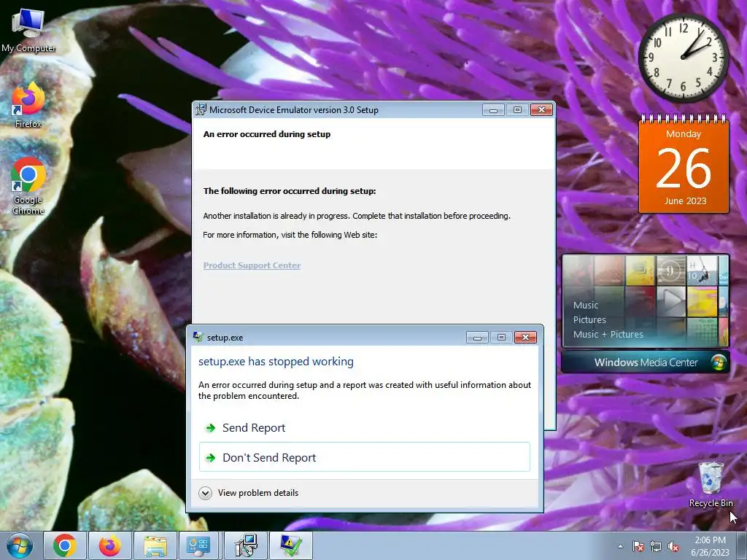Click Device Emulator Setup title bar icon
This screenshot has width=747, height=560.
pos(201,110)
